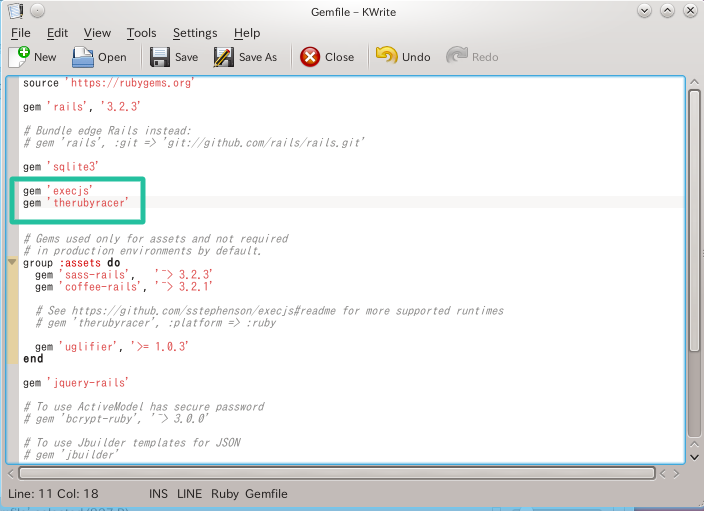Click the greyed Redo icon
Viewport: 704px width, 511px height.
coord(457,57)
